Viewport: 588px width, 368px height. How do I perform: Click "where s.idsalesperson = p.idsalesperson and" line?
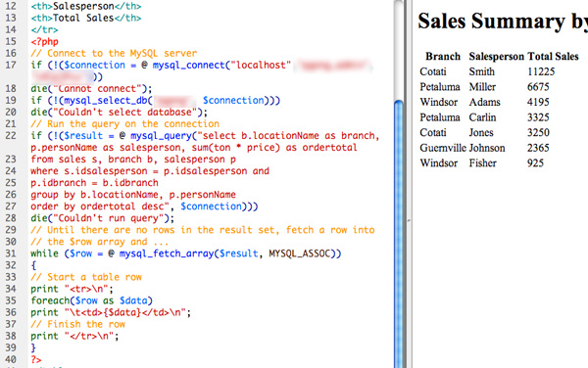[150, 171]
